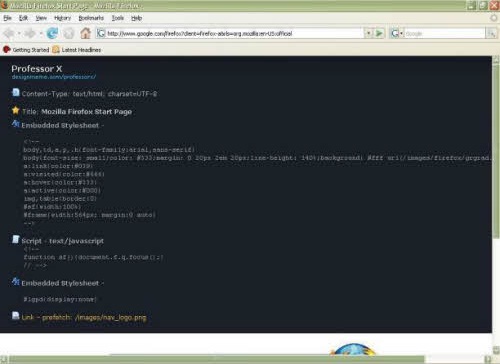Image resolution: width=500 pixels, height=364 pixels.
Task: Click the a:link color CSS line
Action: pyautogui.click(x=58, y=166)
